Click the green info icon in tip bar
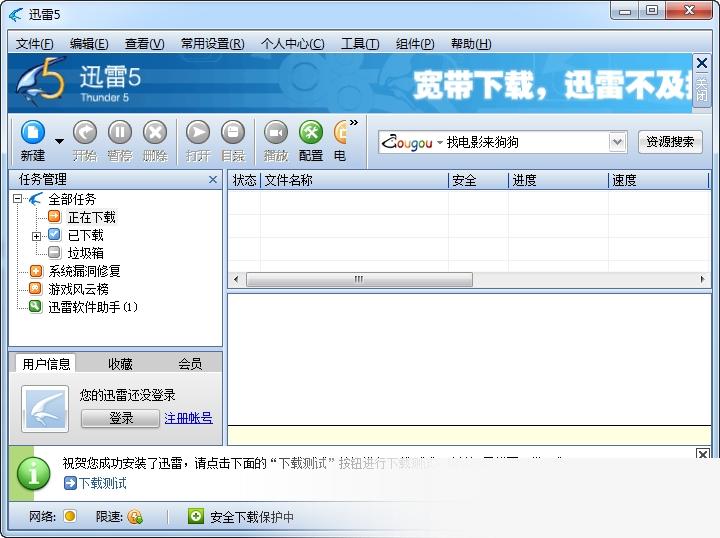This screenshot has width=720, height=538. [34, 474]
